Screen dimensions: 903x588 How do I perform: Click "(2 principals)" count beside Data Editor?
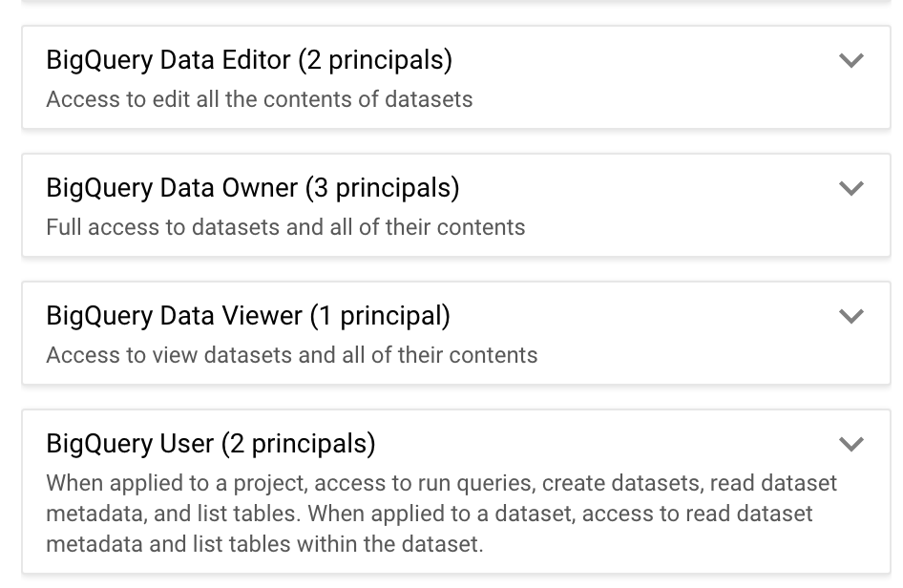[x=375, y=60]
